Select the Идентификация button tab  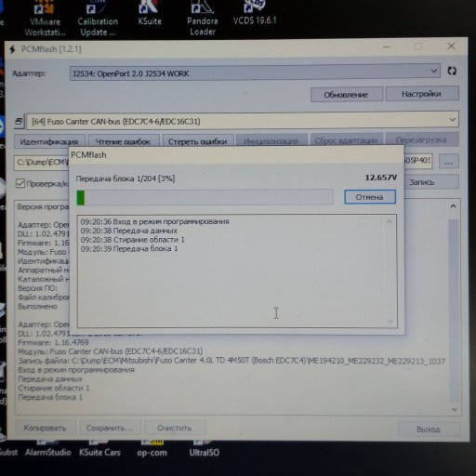point(49,141)
